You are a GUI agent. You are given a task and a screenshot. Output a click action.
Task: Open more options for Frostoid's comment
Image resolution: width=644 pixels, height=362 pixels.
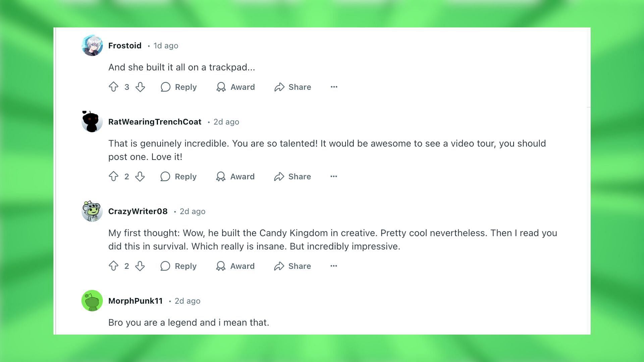click(334, 86)
